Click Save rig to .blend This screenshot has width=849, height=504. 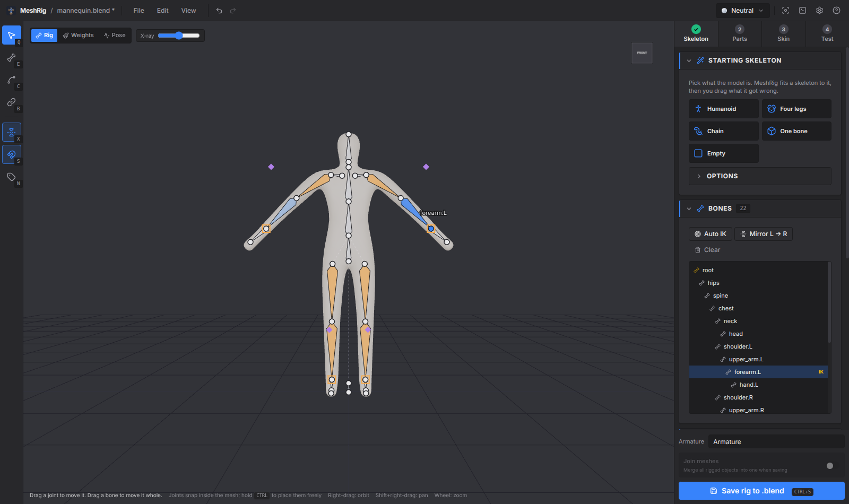(x=761, y=491)
